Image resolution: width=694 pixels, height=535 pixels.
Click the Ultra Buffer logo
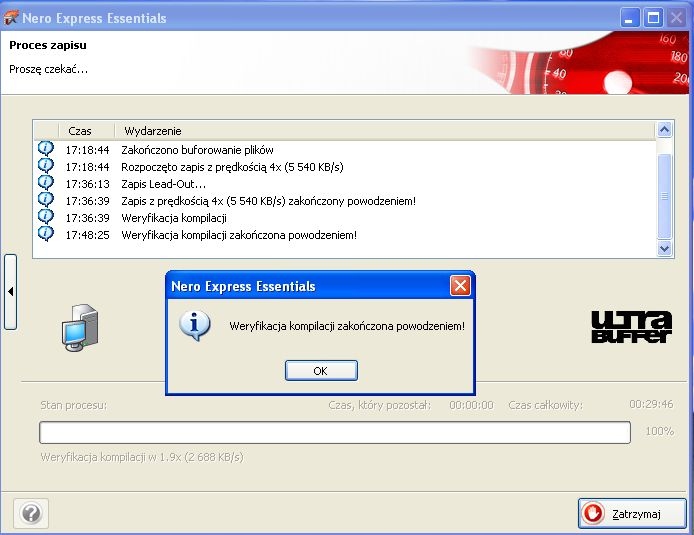point(632,327)
